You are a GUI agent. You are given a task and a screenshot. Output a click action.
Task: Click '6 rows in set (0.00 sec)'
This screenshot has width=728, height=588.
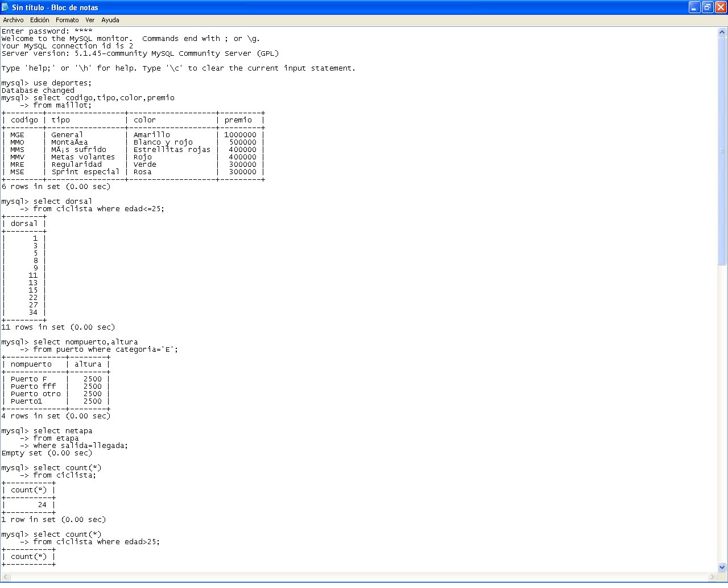click(x=56, y=187)
